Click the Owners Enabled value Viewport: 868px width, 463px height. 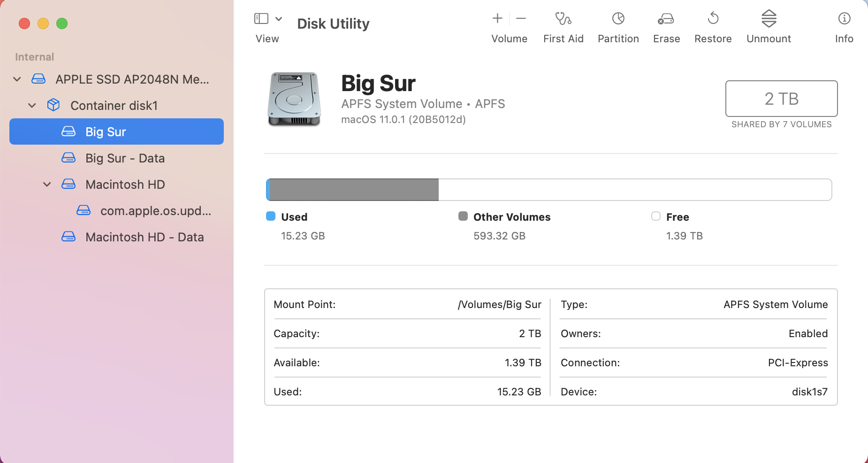pyautogui.click(x=808, y=334)
